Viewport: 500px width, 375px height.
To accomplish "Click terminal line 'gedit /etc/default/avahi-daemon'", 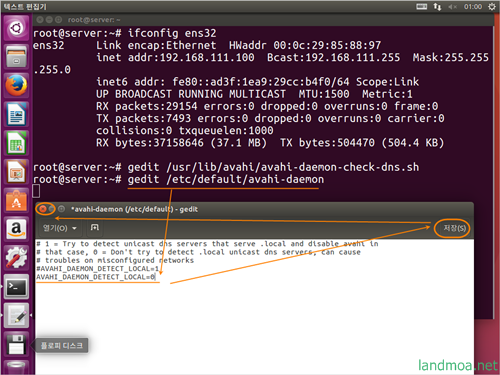I will 226,179.
